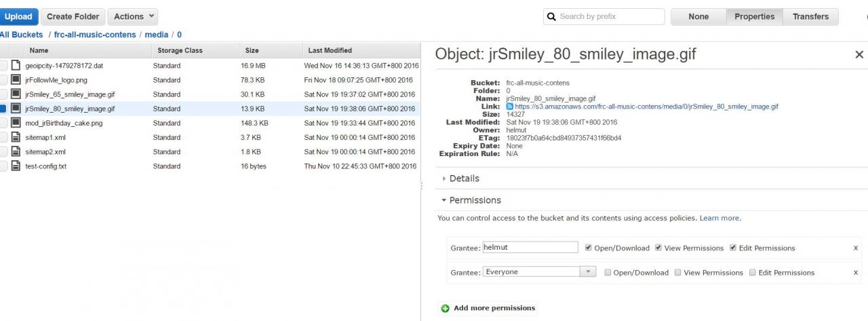Select the None view tab
The image size is (868, 321).
[x=698, y=16]
